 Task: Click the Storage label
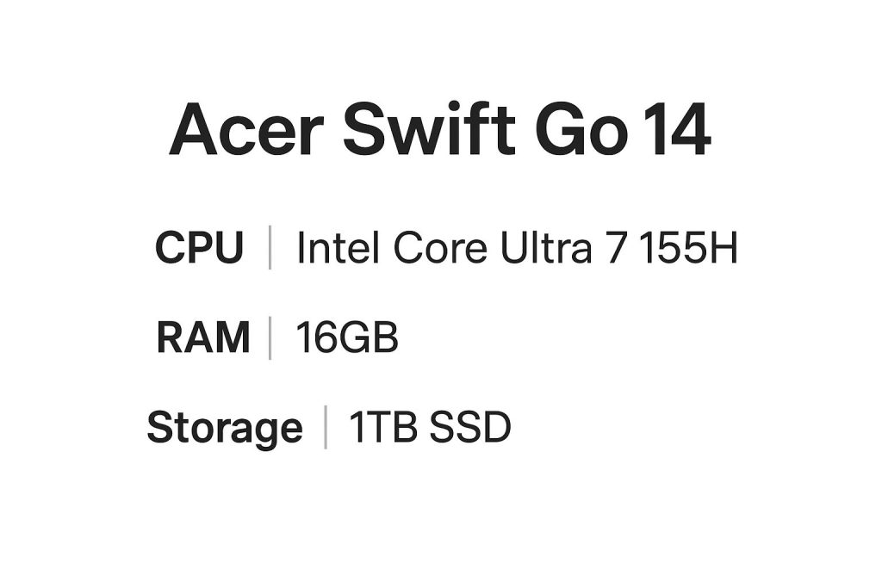coord(225,428)
